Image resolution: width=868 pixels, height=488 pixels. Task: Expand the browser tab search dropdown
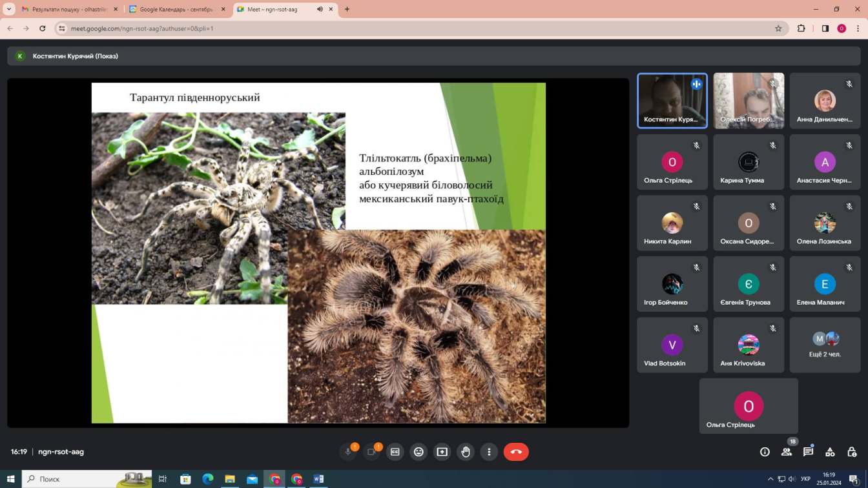coord(9,10)
